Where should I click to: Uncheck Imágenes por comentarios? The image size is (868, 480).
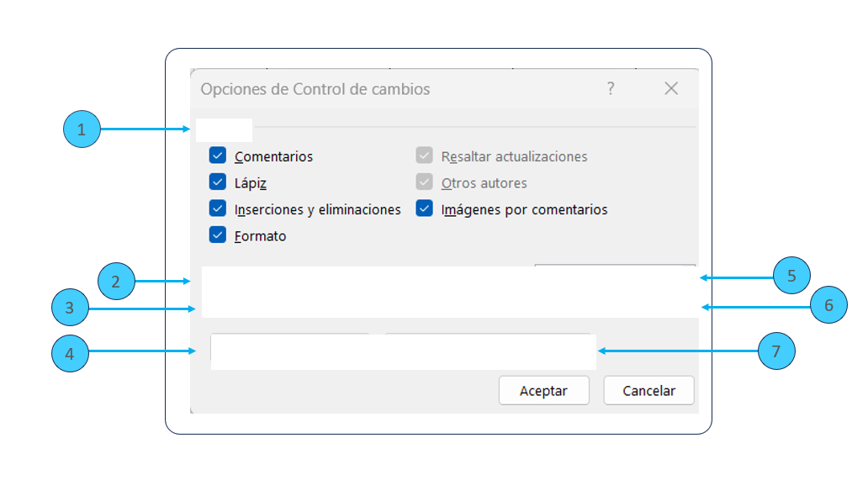tap(425, 208)
